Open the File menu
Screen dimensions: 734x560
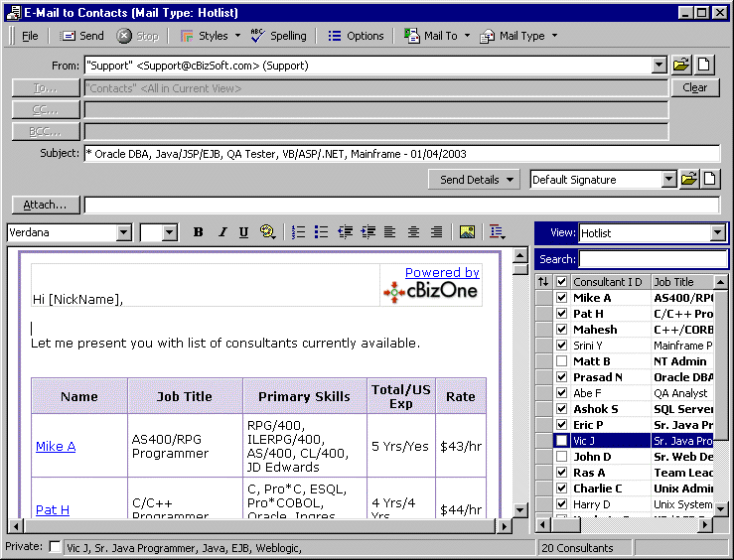point(30,36)
